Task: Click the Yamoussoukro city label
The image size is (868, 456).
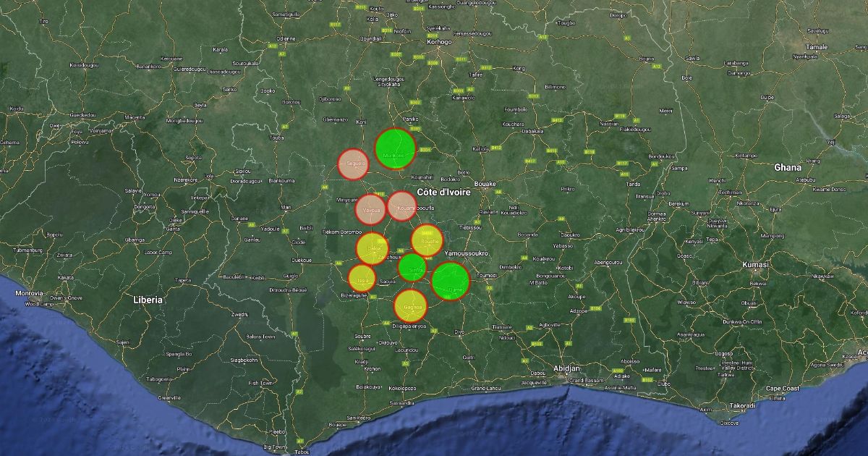Action: pyautogui.click(x=467, y=253)
